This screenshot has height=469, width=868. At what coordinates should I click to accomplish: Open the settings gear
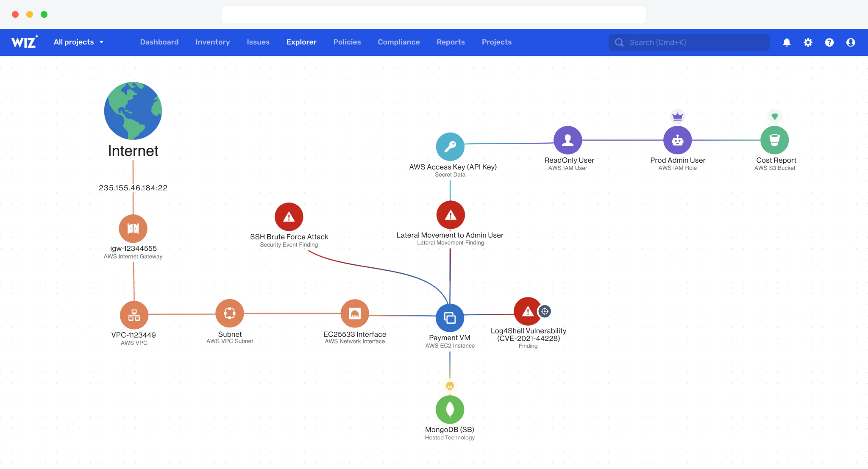coord(808,42)
